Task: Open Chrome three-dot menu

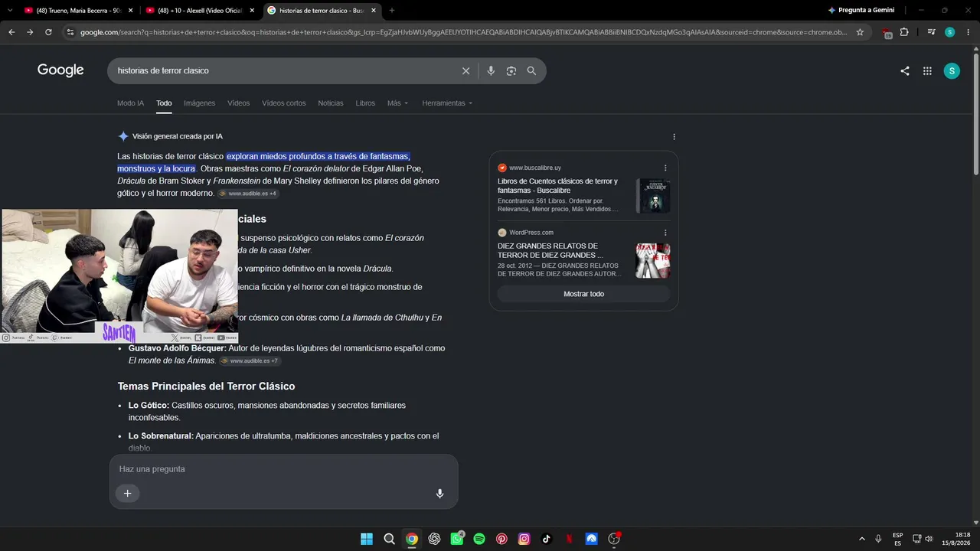Action: (x=969, y=32)
